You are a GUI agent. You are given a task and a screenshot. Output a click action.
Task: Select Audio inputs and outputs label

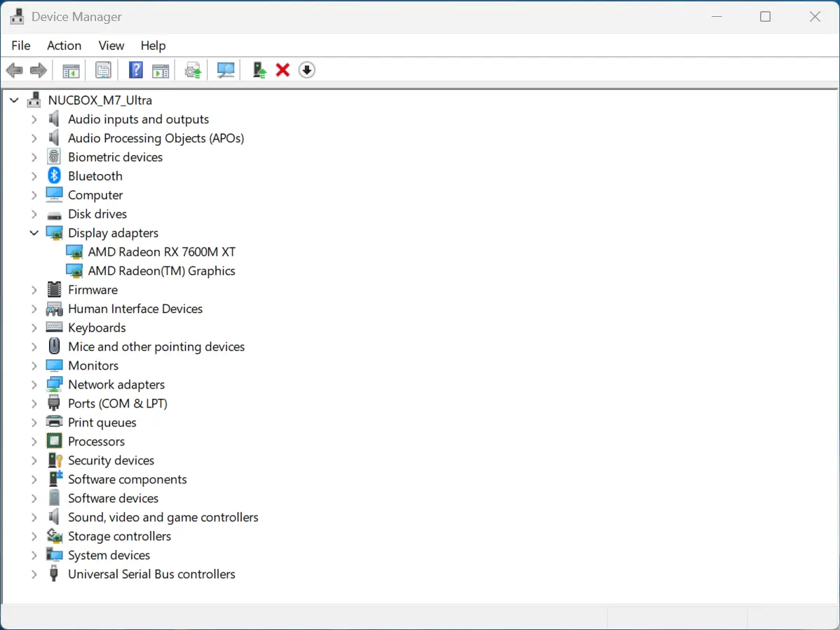coord(138,119)
